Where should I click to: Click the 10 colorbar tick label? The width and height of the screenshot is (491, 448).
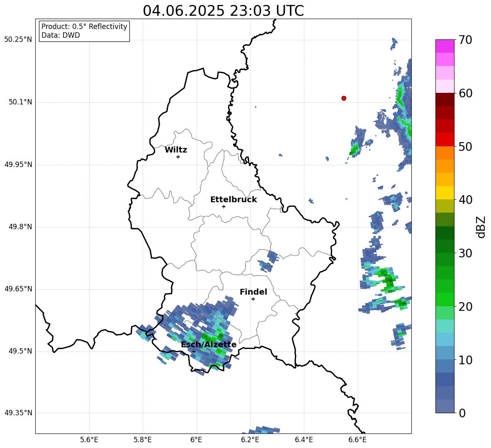point(465,360)
